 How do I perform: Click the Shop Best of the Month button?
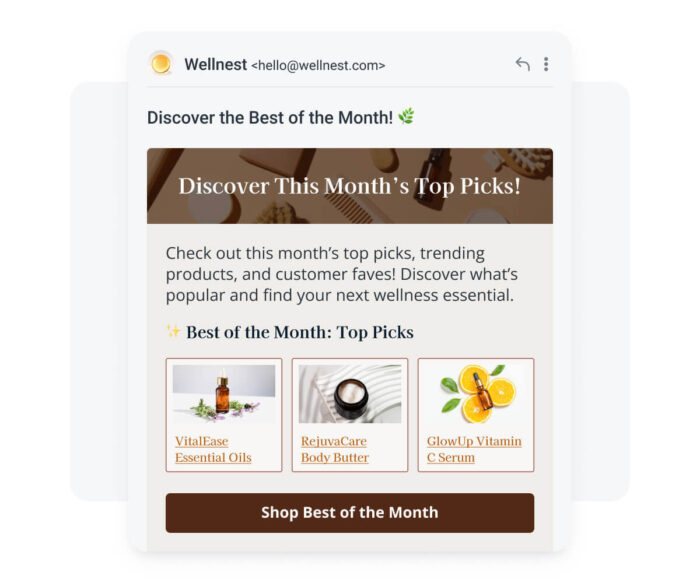tap(350, 513)
